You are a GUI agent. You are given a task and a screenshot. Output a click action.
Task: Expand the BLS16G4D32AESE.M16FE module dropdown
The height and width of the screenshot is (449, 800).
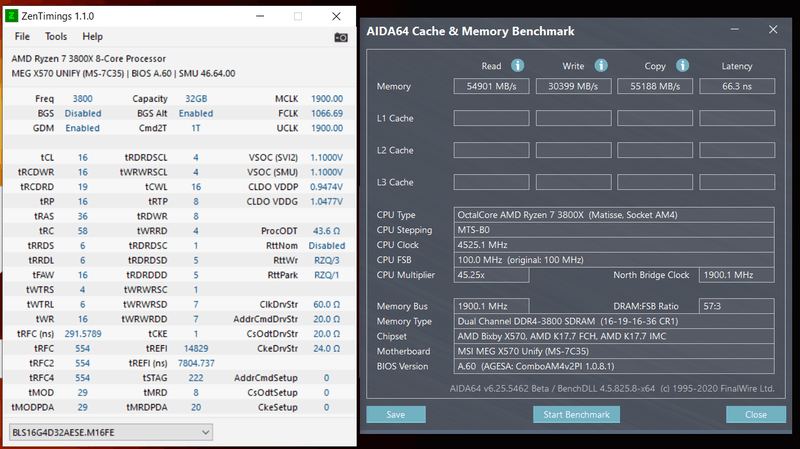(111, 432)
